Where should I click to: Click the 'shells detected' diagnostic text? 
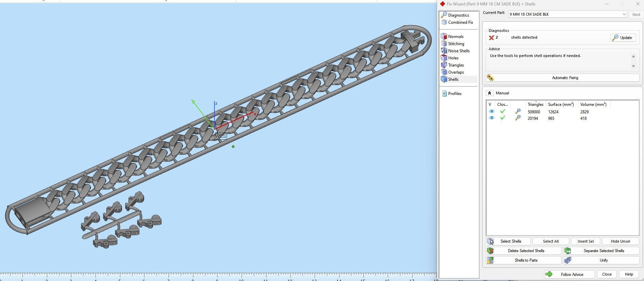coord(524,37)
